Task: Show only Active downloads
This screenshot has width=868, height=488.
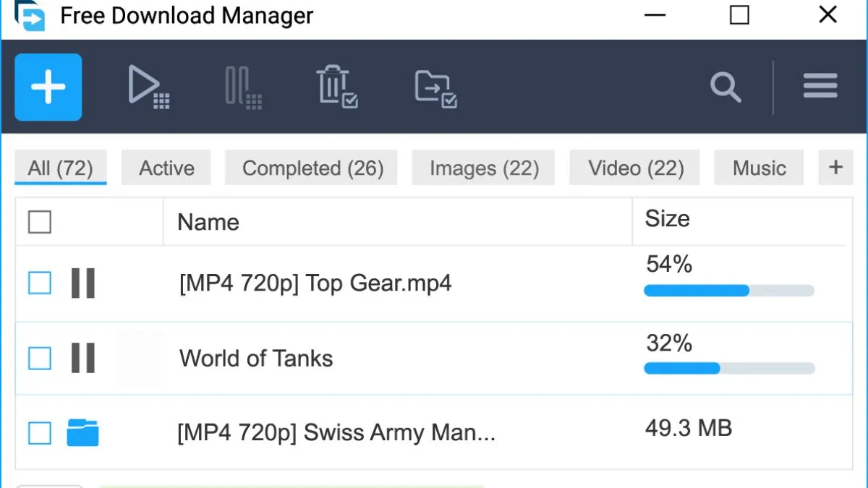Action: 166,167
